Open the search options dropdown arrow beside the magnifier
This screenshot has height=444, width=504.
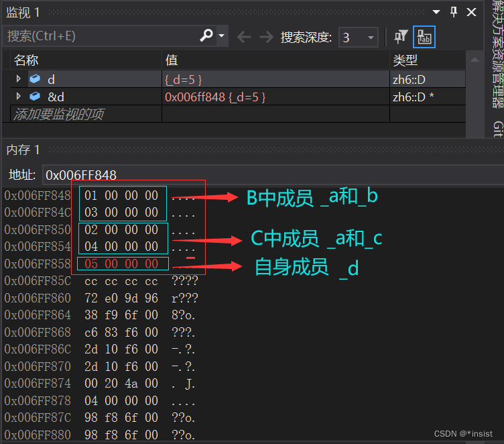coord(221,36)
